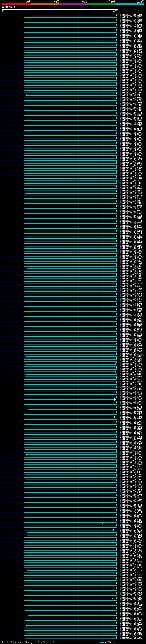This screenshot has height=644, width=146.
Task: Click the alignment bar for UniRef100_Q53NE3
Action: pyautogui.click(x=72, y=95)
